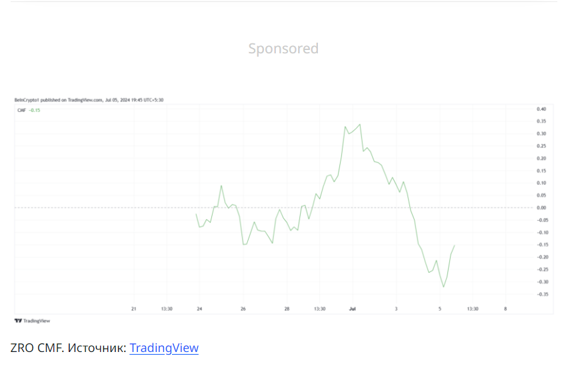Click the TradingView logo icon below chart

tap(18, 321)
